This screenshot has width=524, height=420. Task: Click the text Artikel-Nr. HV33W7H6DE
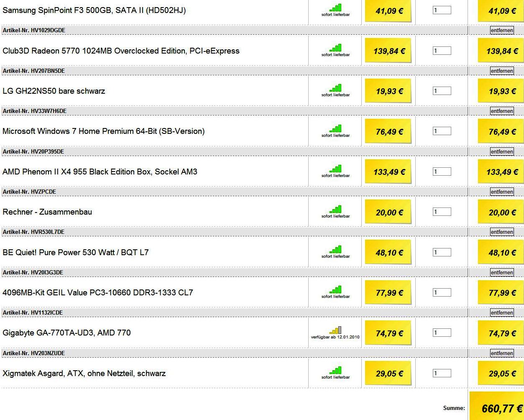point(34,111)
